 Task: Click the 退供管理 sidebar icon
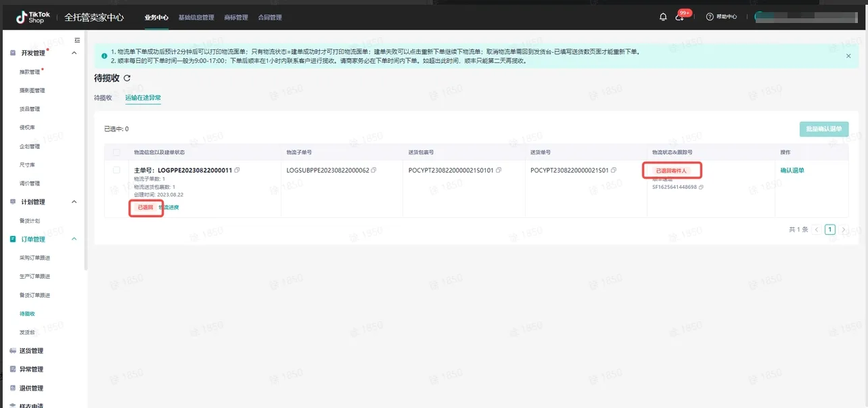pos(14,388)
